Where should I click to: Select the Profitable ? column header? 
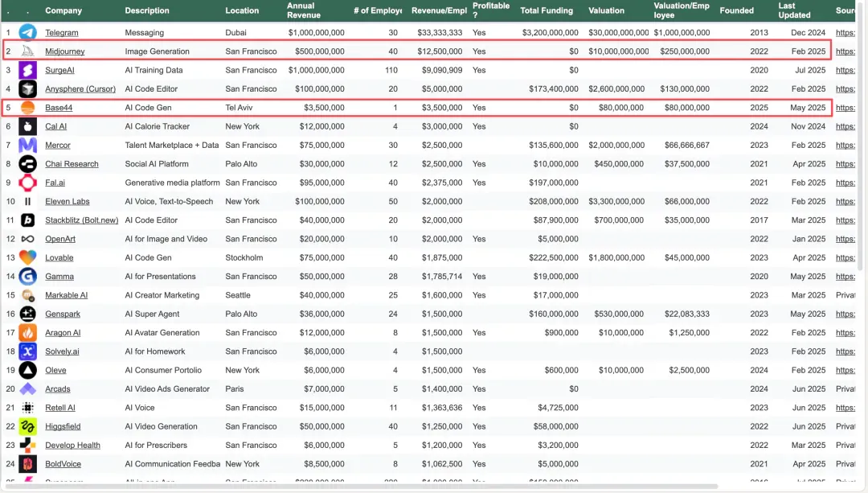pyautogui.click(x=491, y=10)
